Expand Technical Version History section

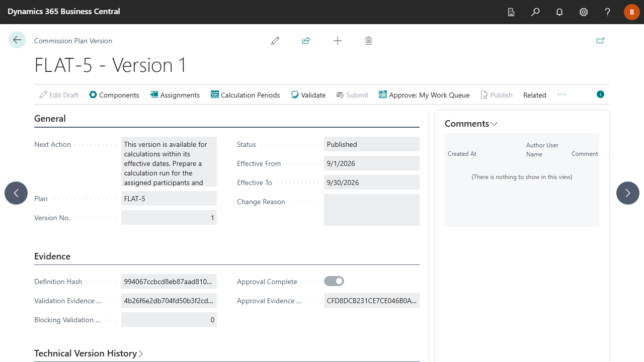coord(89,353)
